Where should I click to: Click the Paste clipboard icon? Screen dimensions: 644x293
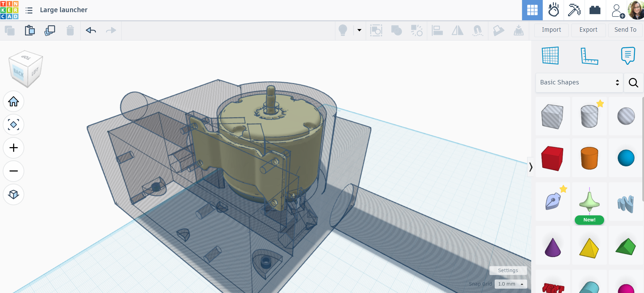30,30
